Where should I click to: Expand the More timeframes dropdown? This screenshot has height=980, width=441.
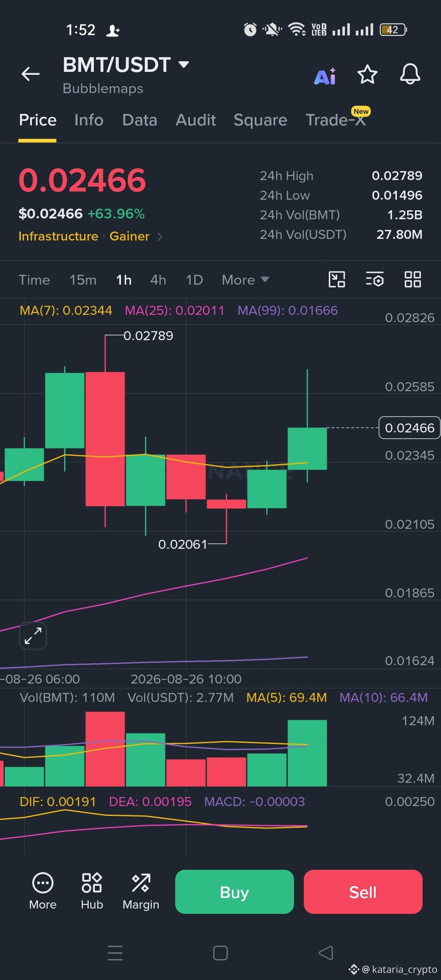(245, 280)
